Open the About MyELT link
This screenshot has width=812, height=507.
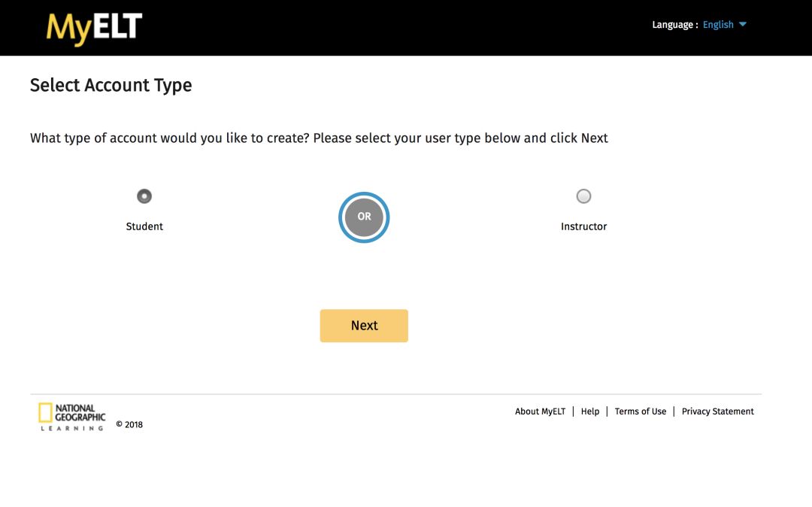click(x=540, y=411)
